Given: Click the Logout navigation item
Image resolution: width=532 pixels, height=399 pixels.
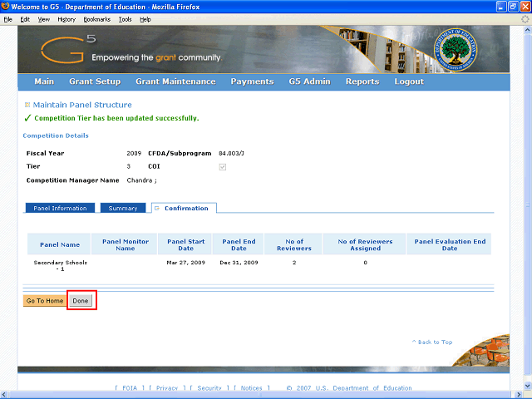Looking at the screenshot, I should click(x=409, y=81).
